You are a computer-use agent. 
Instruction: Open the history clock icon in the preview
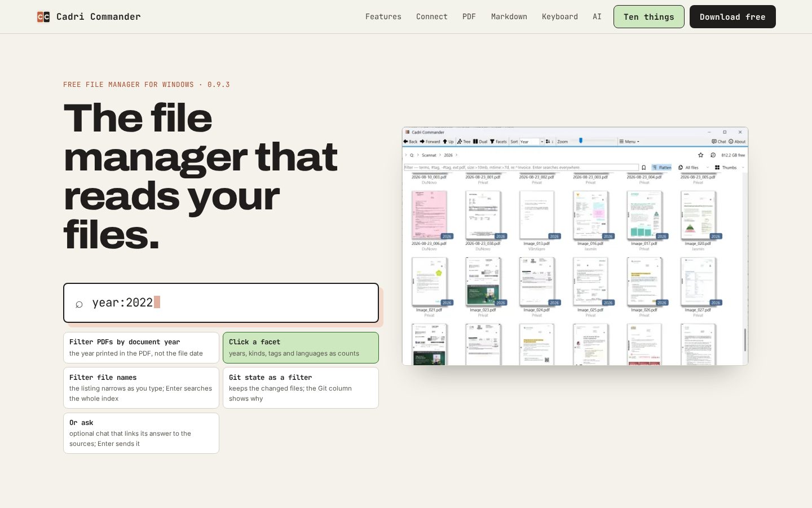[713, 155]
